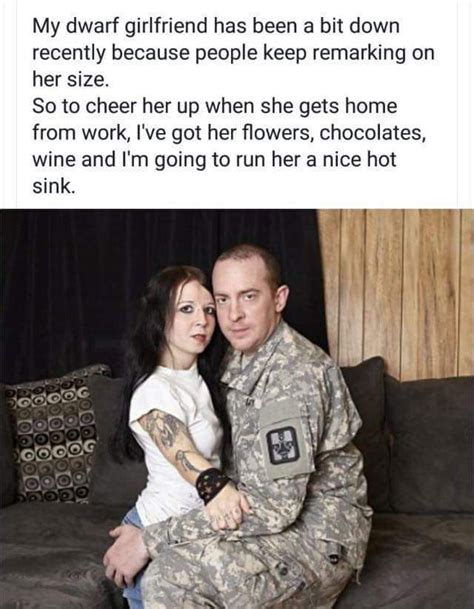This screenshot has width=474, height=609.
Task: Click the word "wine" in the caption
Action: coord(54,160)
